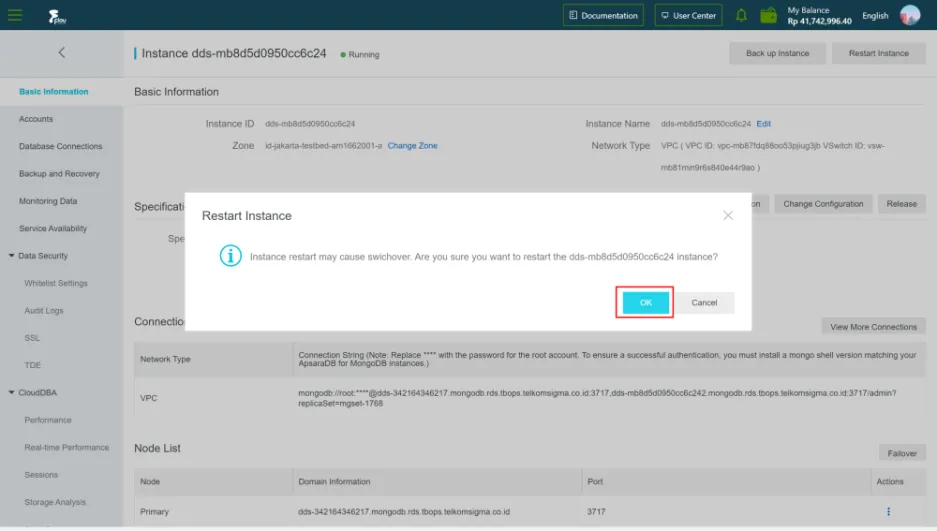Close the Restart Instance dialog
937x531 pixels.
(728, 215)
